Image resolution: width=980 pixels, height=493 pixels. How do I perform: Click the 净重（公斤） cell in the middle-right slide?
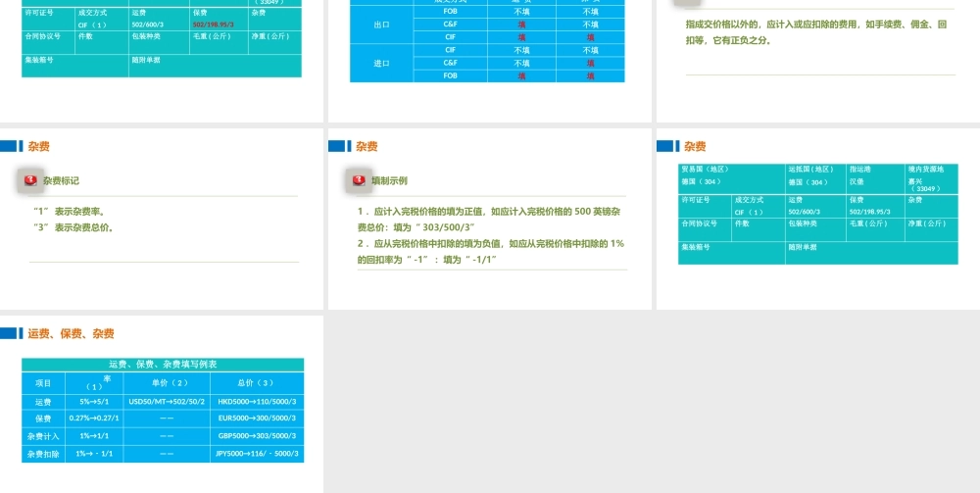[931, 229]
